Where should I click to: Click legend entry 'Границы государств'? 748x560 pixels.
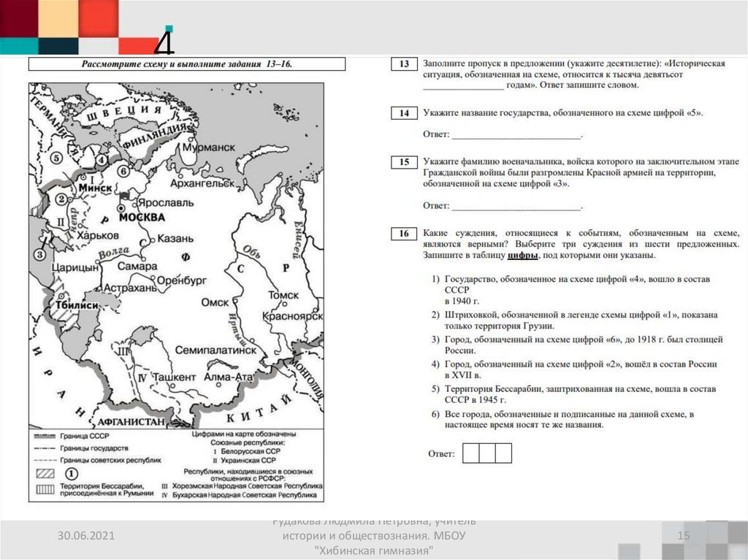[x=94, y=448]
